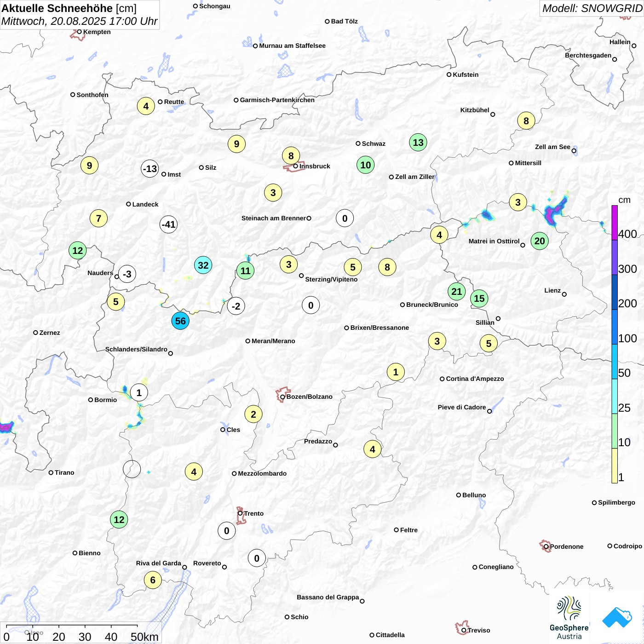The width and height of the screenshot is (644, 644).
Task: Click the Bozen/Bolzano city label
Action: pyautogui.click(x=309, y=397)
